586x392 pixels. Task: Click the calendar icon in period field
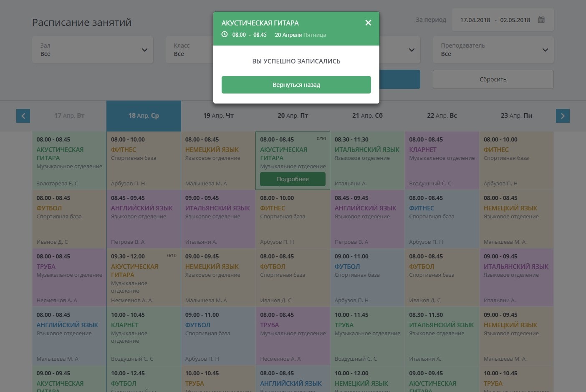[x=541, y=20]
